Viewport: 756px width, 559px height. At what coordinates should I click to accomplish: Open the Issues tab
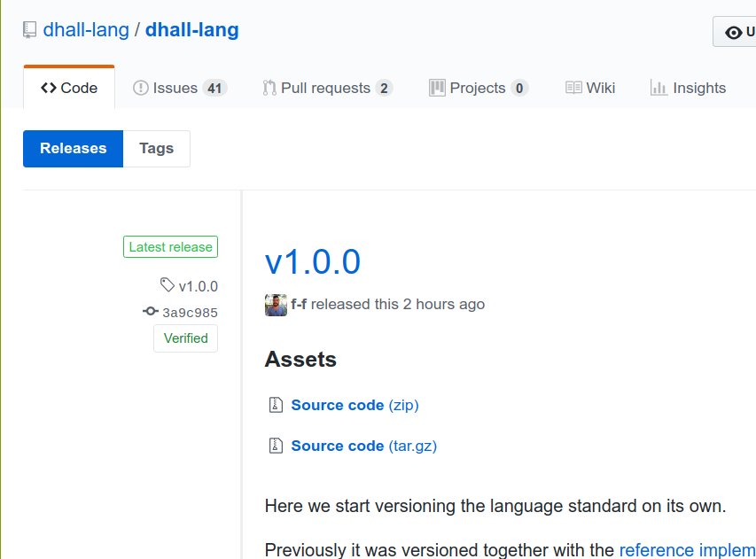(180, 88)
